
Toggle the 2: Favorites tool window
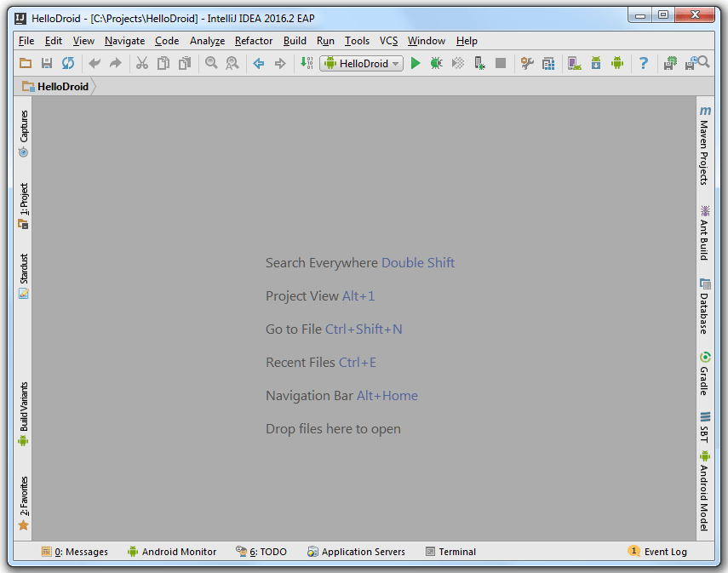(x=23, y=503)
